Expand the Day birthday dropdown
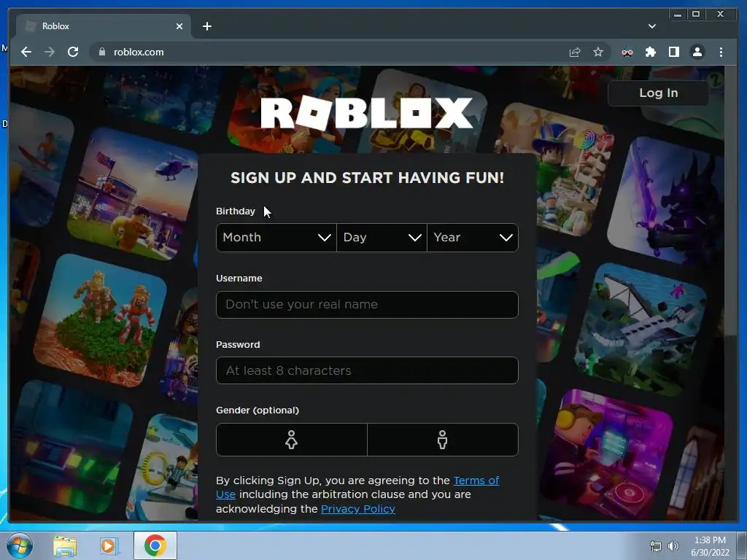The height and width of the screenshot is (560, 747). (x=382, y=238)
